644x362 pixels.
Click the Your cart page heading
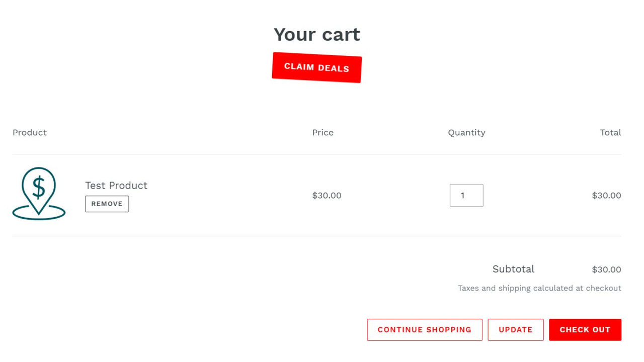[316, 34]
